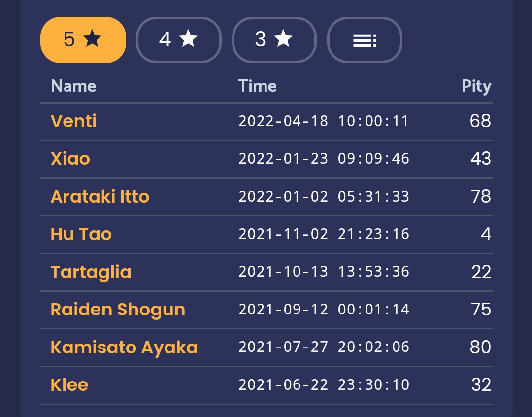The width and height of the screenshot is (532, 417).
Task: Click Venti's pity value 68
Action: point(480,121)
